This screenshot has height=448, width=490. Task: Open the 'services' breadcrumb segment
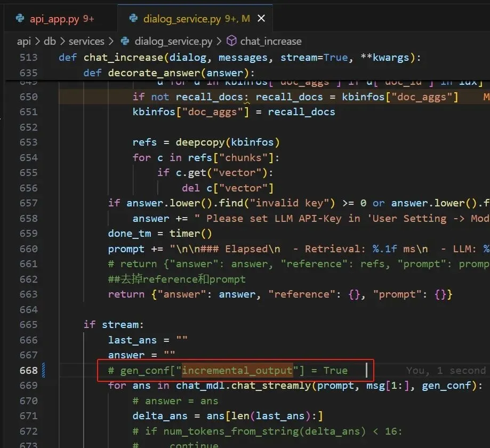pyautogui.click(x=86, y=41)
